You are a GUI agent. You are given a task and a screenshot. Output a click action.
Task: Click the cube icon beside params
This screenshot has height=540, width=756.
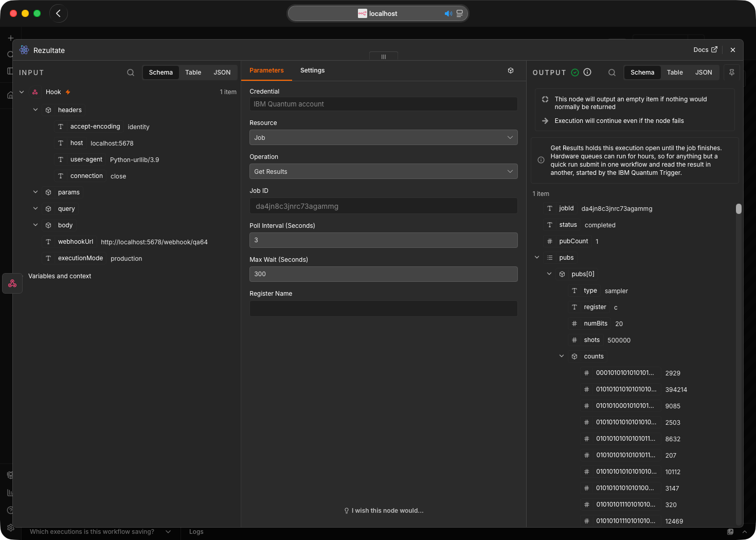48,192
